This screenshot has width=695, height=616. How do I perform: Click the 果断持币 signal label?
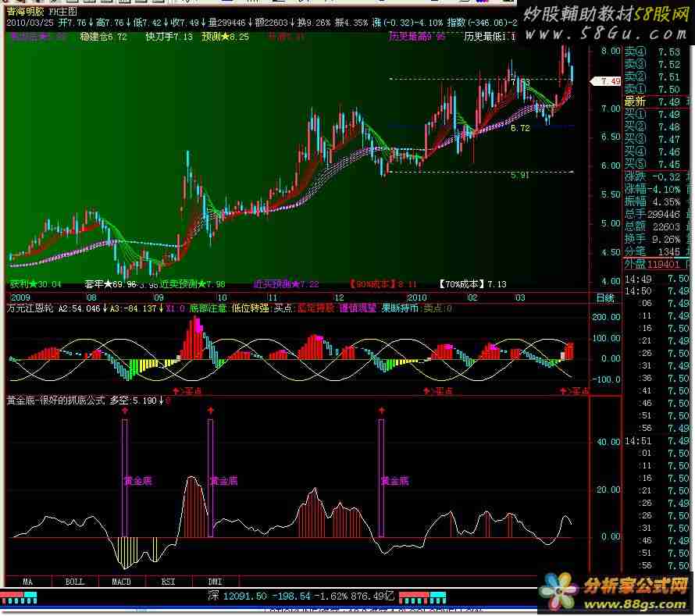[x=400, y=308]
